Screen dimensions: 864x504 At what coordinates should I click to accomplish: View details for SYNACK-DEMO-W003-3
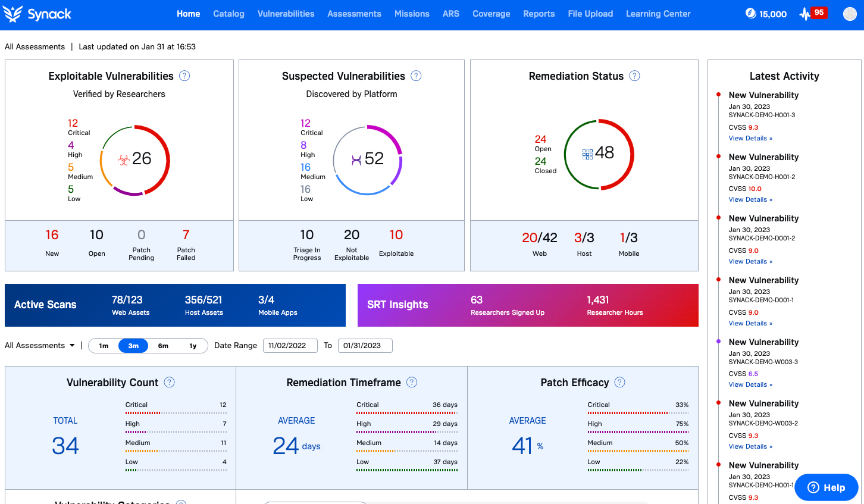750,384
